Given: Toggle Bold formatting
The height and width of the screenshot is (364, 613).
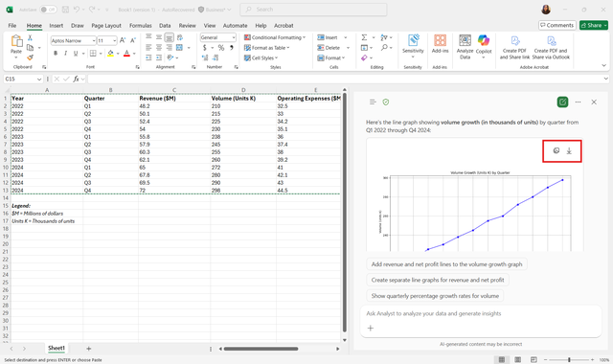Looking at the screenshot, I should coord(56,54).
